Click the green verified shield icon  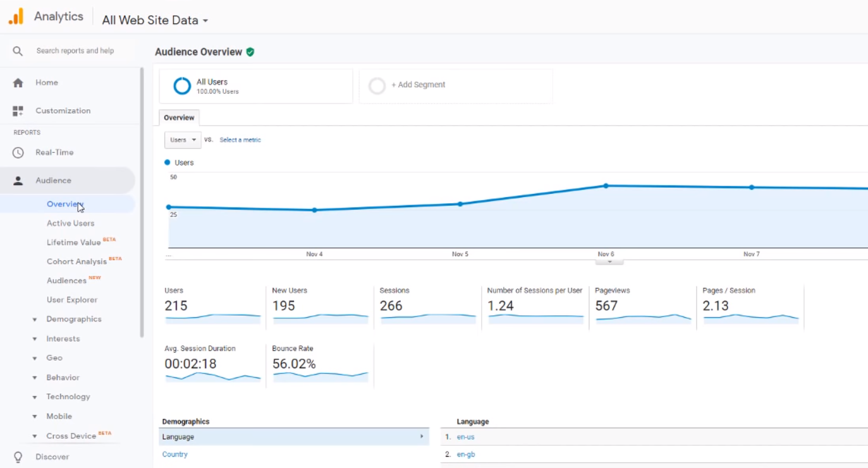tap(250, 52)
